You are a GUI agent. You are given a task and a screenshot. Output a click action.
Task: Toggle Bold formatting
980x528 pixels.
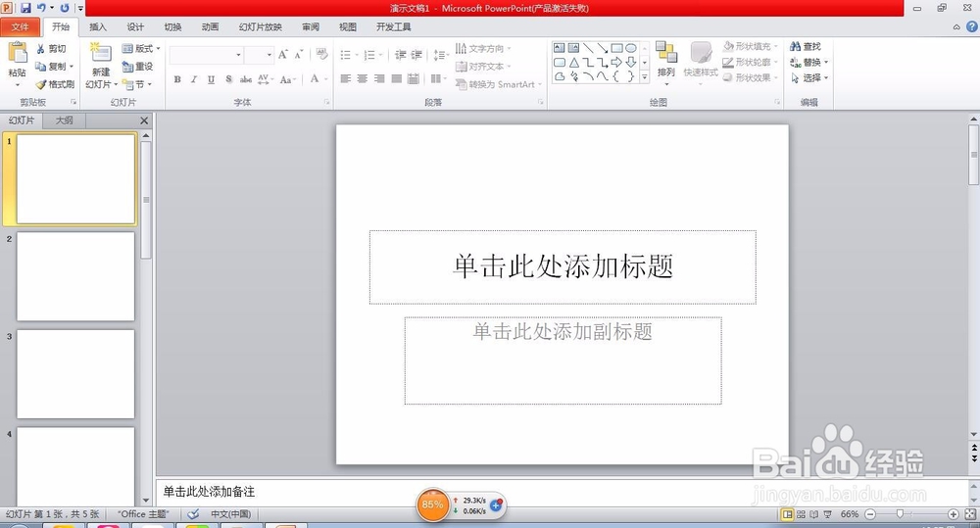click(x=177, y=79)
